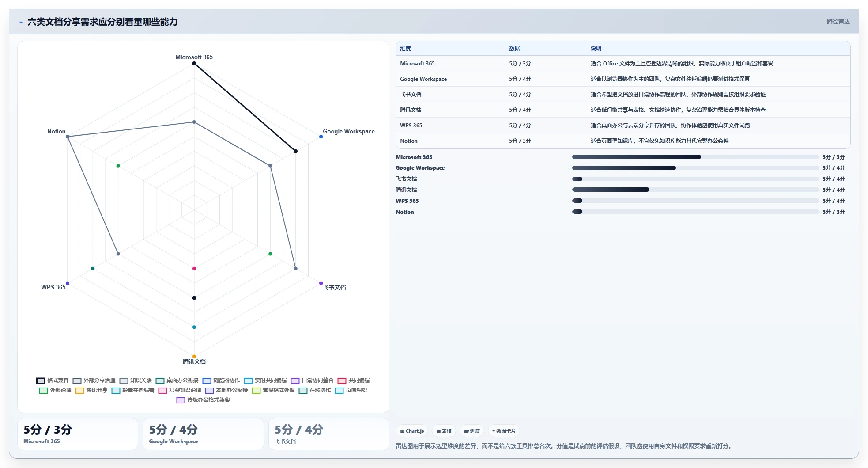
Task: Hide the 实时共同编辑 series in legend
Action: [x=265, y=380]
